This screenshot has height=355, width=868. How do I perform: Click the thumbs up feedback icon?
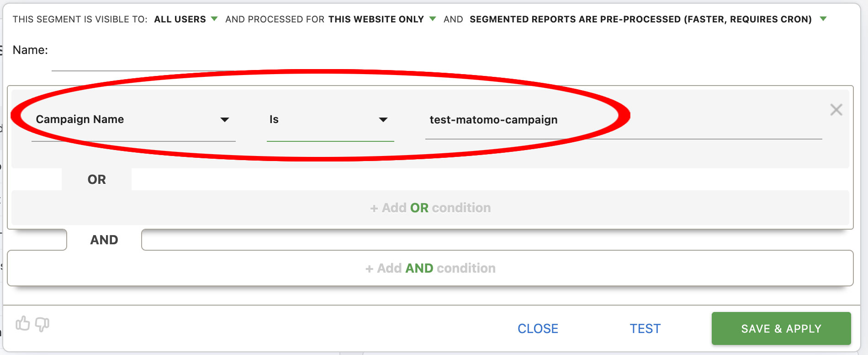tap(23, 323)
